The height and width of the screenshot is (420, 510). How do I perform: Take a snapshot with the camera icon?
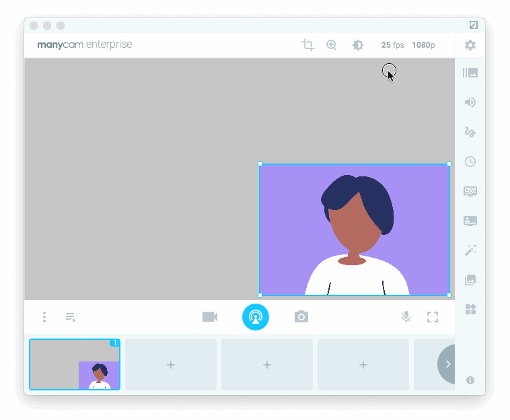click(301, 316)
